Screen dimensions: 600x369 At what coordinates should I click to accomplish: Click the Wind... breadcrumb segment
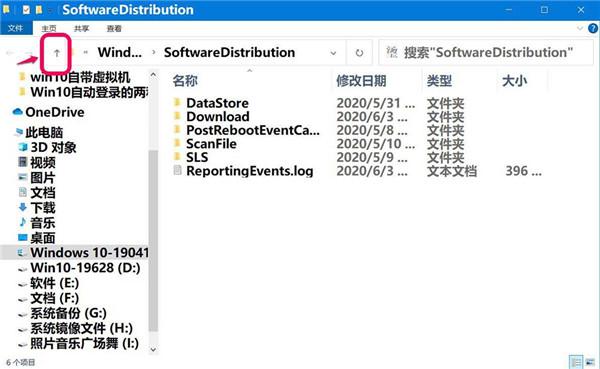(119, 52)
